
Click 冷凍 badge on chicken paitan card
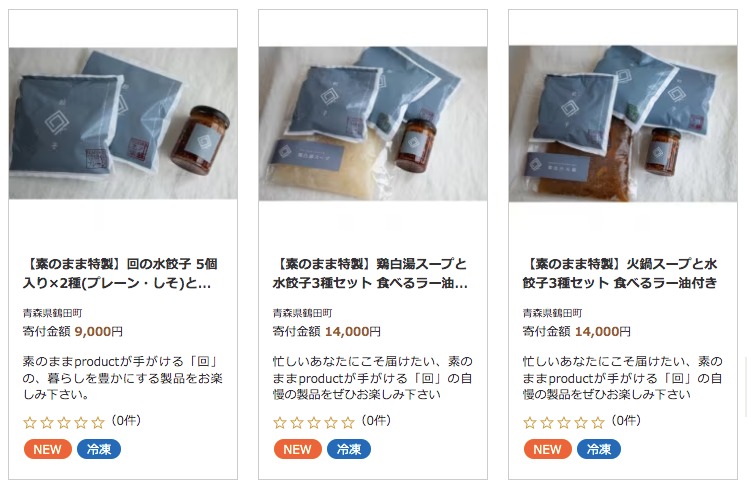point(349,449)
